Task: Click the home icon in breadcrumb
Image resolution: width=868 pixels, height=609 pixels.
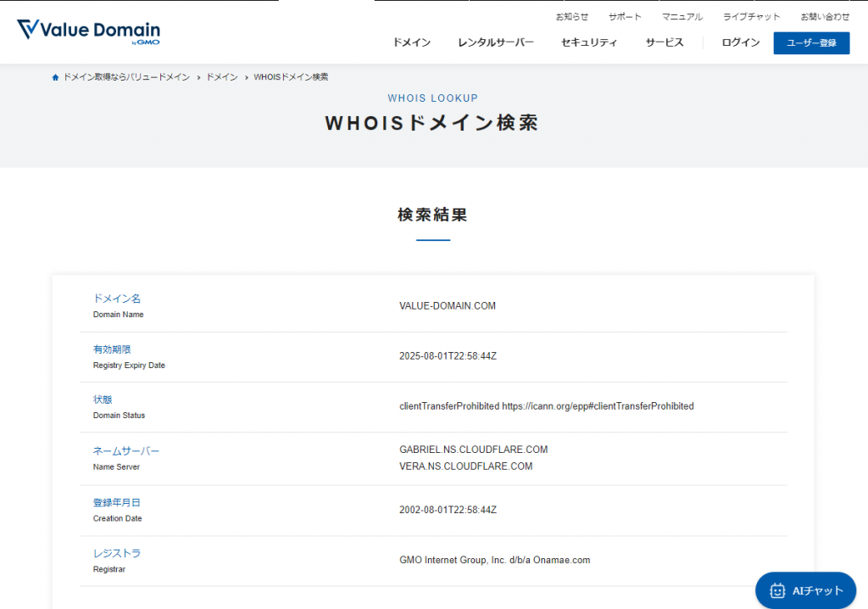Action: click(55, 77)
